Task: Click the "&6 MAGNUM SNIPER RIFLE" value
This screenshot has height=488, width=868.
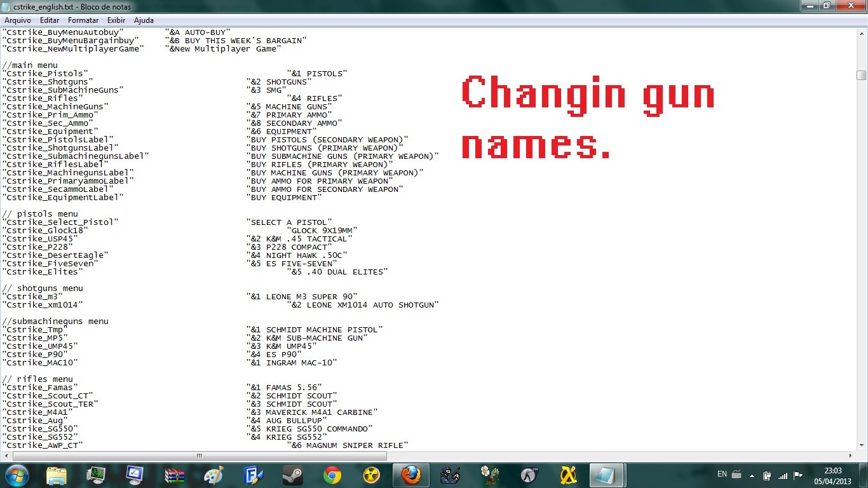Action: click(x=347, y=445)
